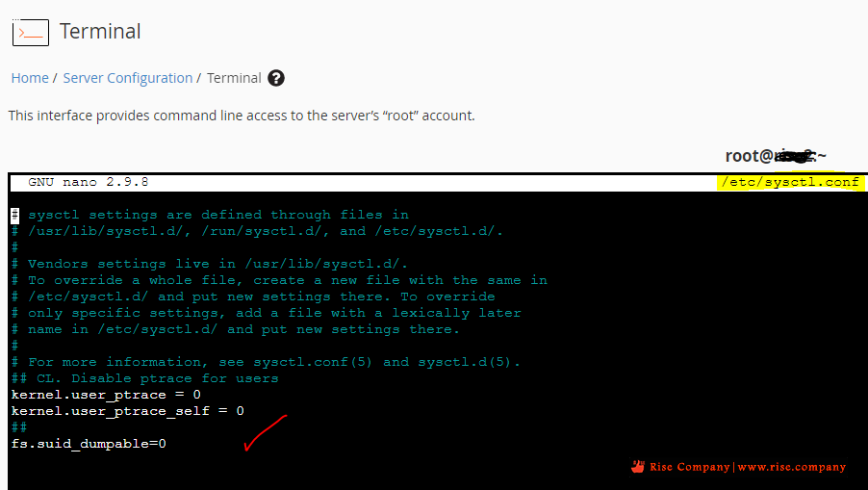This screenshot has height=490, width=868.
Task: Place the cursor on the kernel.user_ptrace = 0 line
Action: click(106, 395)
